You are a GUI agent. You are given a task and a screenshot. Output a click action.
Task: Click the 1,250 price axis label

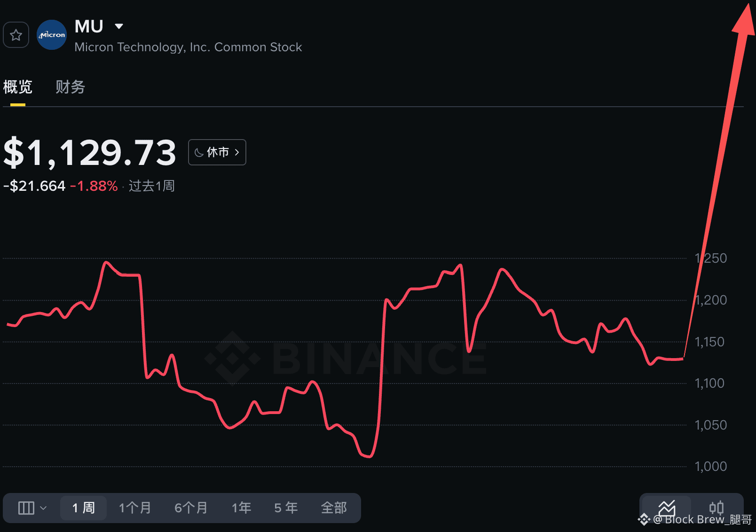pos(711,258)
